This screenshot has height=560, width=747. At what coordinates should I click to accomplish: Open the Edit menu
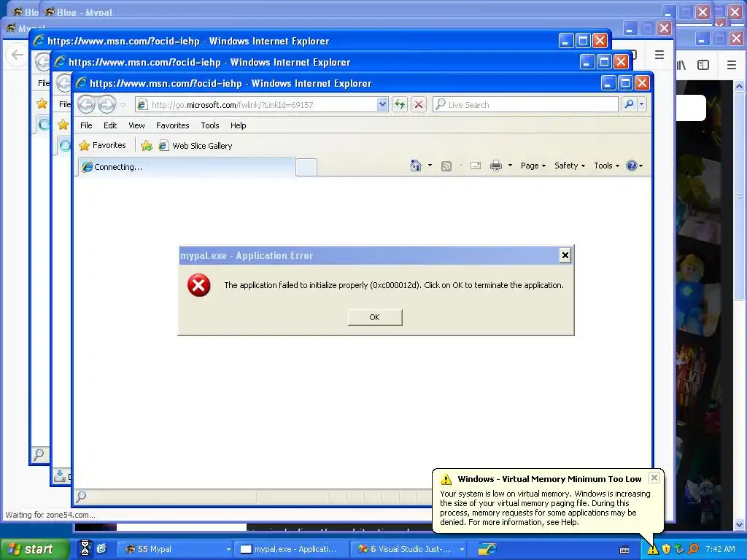(x=110, y=125)
